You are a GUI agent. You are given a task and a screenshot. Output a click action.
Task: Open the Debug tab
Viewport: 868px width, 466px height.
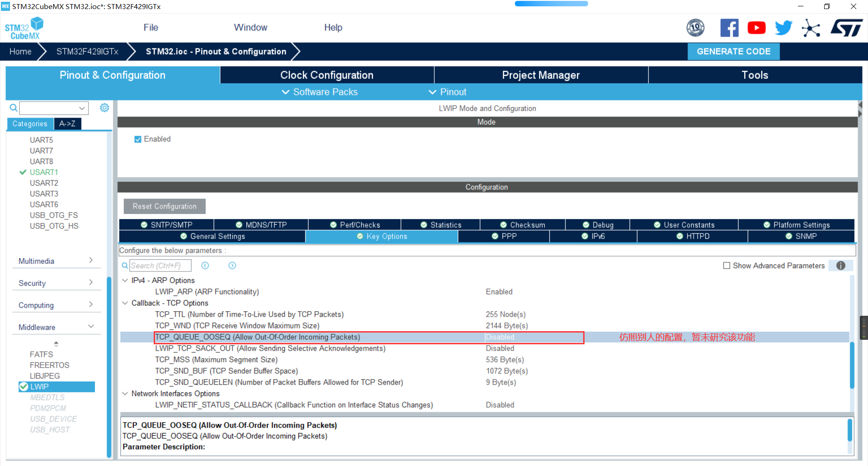pos(598,225)
